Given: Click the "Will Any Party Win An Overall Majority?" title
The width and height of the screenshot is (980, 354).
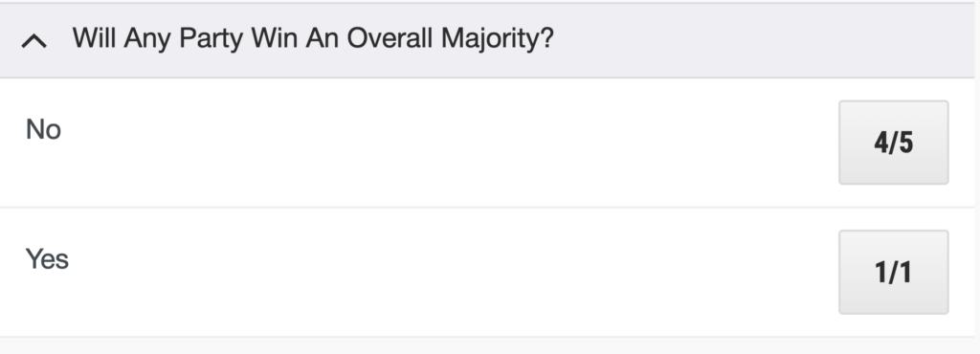Looking at the screenshot, I should (313, 38).
